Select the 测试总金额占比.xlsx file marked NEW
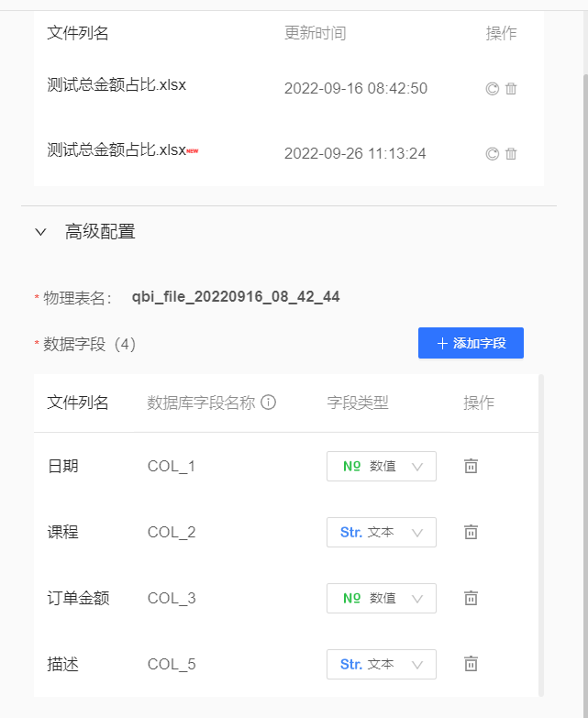Viewport: 588px width, 718px height. [116, 150]
